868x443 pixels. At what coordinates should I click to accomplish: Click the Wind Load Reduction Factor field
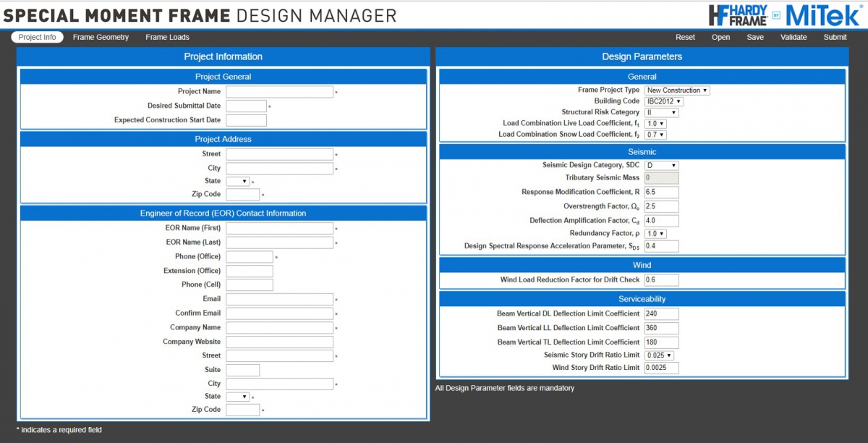[661, 280]
